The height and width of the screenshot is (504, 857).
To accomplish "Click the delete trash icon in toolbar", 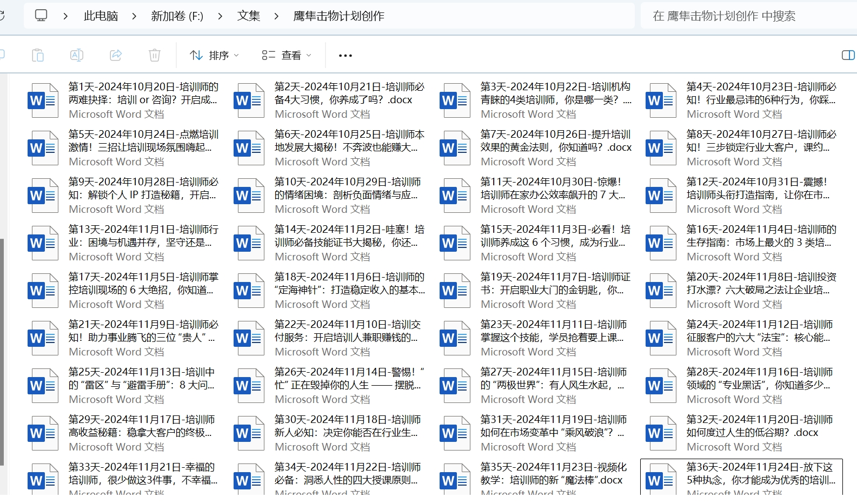I will (x=155, y=55).
